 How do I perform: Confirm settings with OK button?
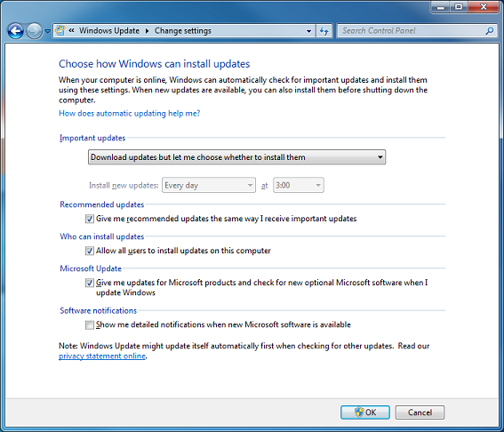pyautogui.click(x=365, y=412)
